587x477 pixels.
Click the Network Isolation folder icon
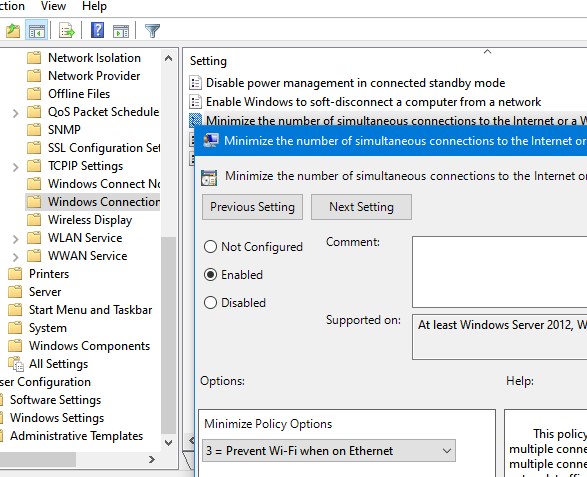(34, 58)
